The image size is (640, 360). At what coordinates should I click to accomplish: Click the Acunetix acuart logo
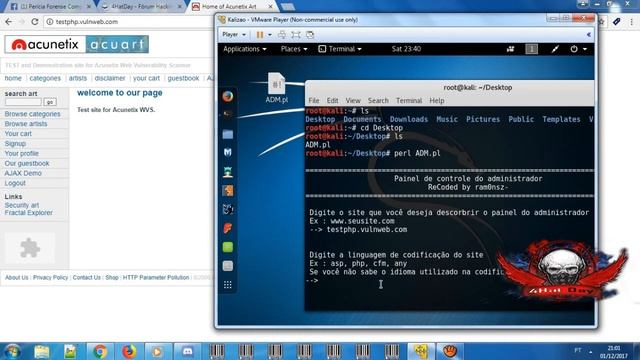click(x=77, y=44)
